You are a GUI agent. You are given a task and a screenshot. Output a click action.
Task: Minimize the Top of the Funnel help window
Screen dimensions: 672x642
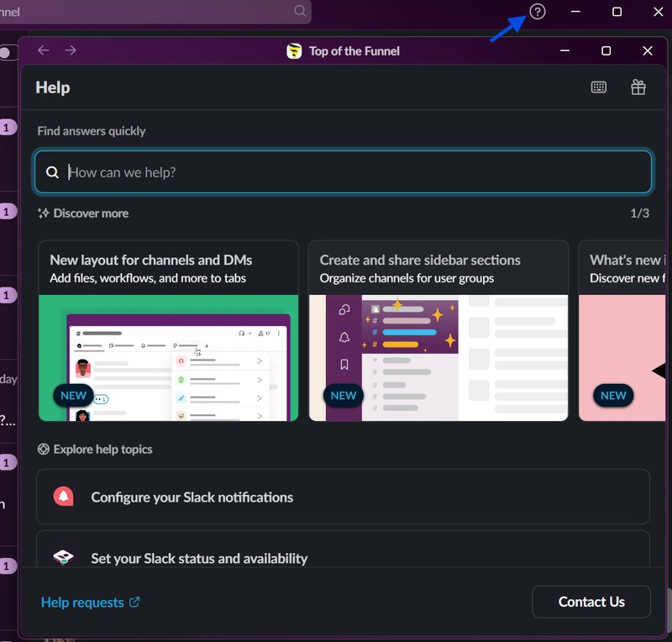[564, 50]
